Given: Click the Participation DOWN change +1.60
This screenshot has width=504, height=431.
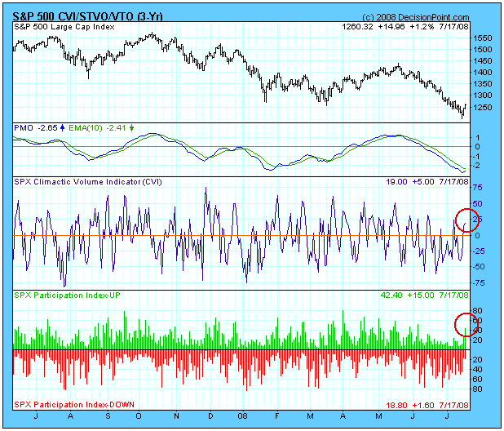Looking at the screenshot, I should point(423,405).
